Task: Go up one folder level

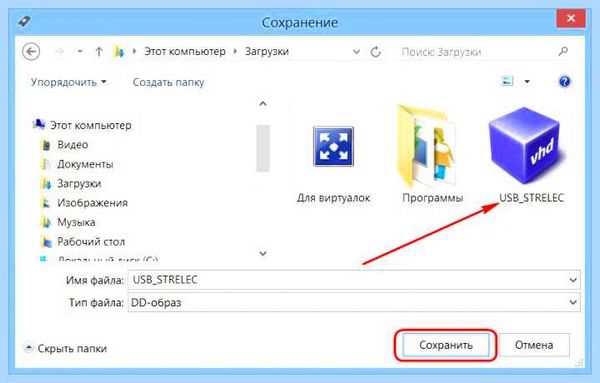Action: [99, 51]
